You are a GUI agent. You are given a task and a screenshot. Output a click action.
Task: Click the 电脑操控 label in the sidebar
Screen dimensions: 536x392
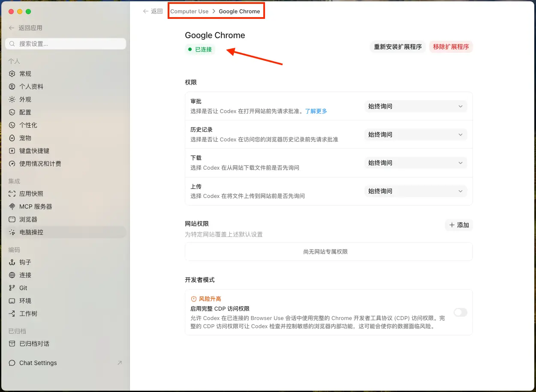coord(31,232)
